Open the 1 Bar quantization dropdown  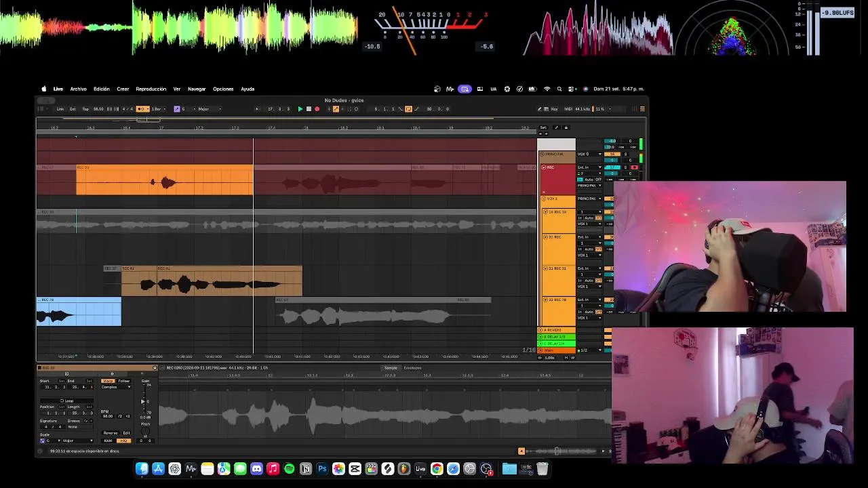click(157, 109)
